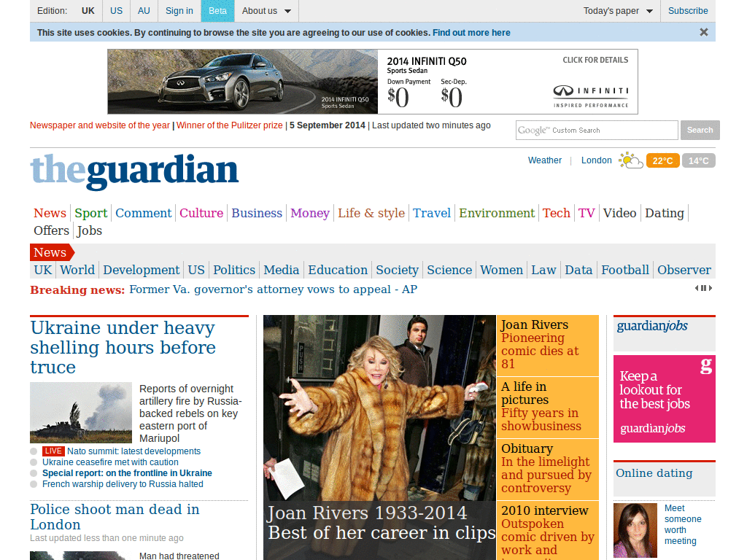
Task: Open the Football subsection
Action: click(625, 270)
